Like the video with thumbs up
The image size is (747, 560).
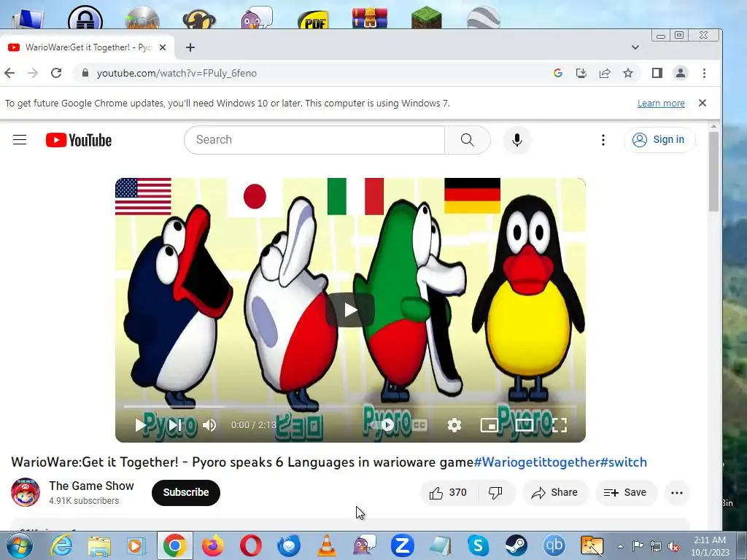click(x=448, y=492)
